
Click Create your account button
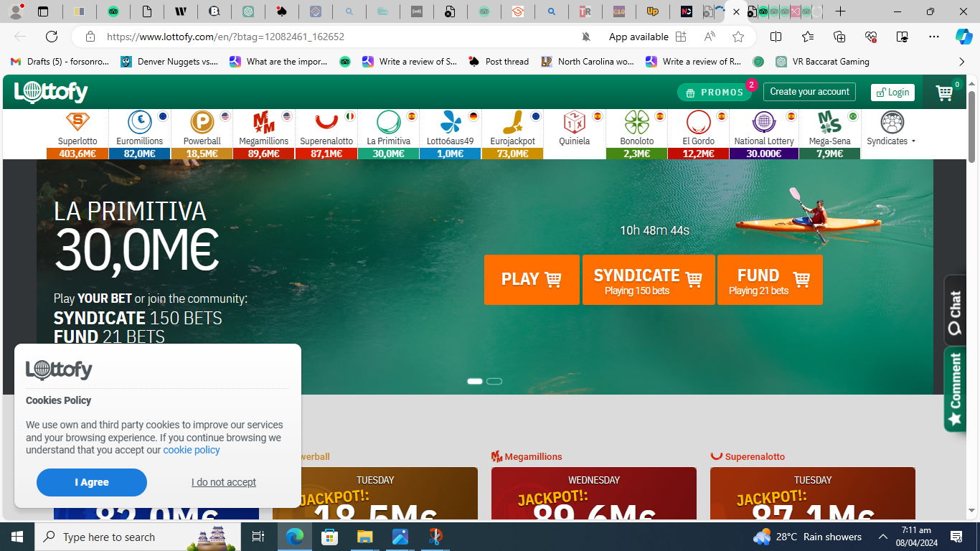click(809, 92)
